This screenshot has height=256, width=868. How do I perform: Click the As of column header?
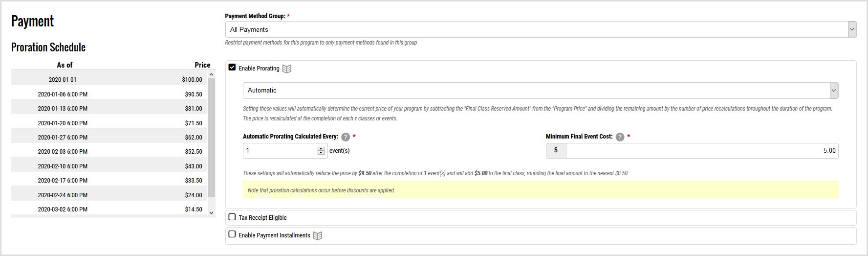[x=65, y=65]
